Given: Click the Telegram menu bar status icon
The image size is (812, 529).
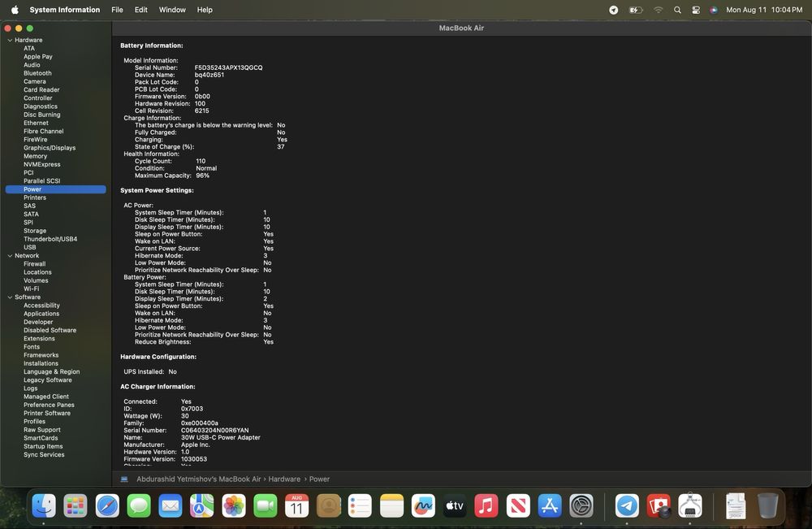Looking at the screenshot, I should (613, 10).
